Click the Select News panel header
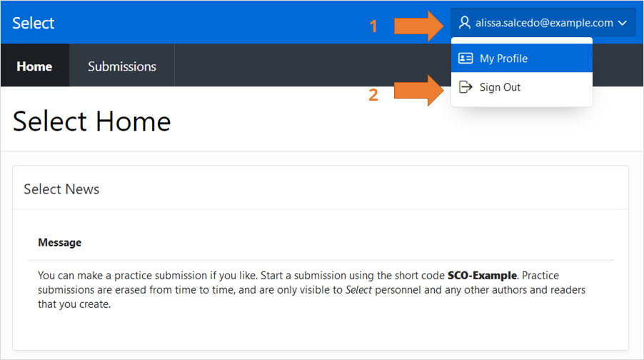This screenshot has width=644, height=360. 61,189
